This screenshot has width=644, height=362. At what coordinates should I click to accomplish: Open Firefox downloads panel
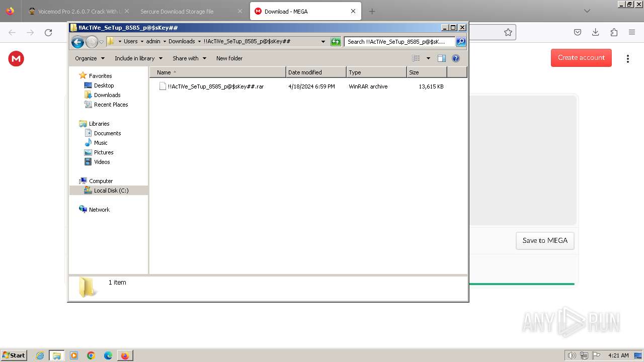596,32
